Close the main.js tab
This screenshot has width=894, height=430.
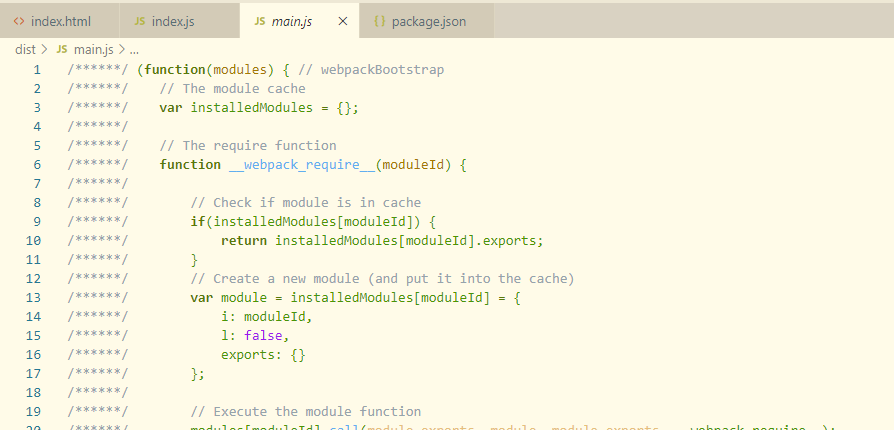tap(343, 22)
